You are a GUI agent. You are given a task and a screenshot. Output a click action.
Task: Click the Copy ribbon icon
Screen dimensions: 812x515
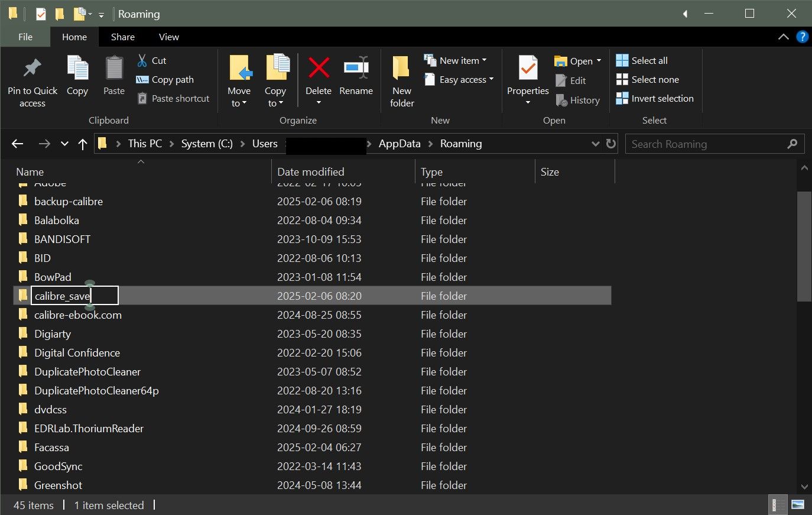[77, 69]
